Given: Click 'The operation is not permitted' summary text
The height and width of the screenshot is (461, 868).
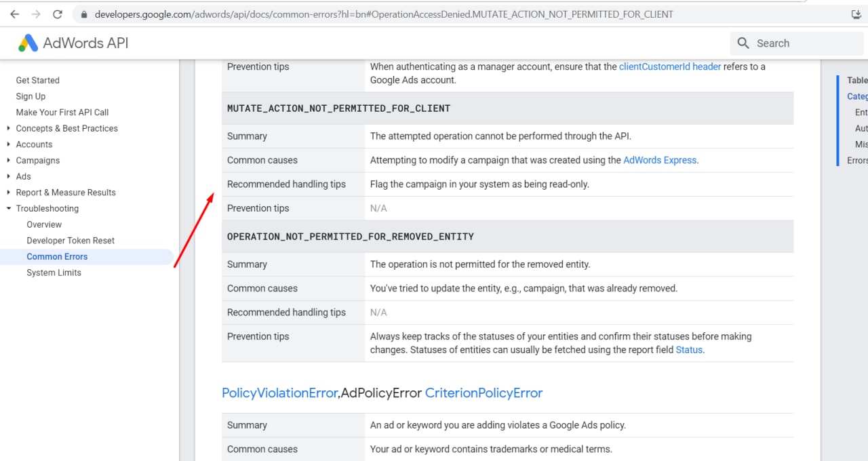Looking at the screenshot, I should tap(480, 264).
